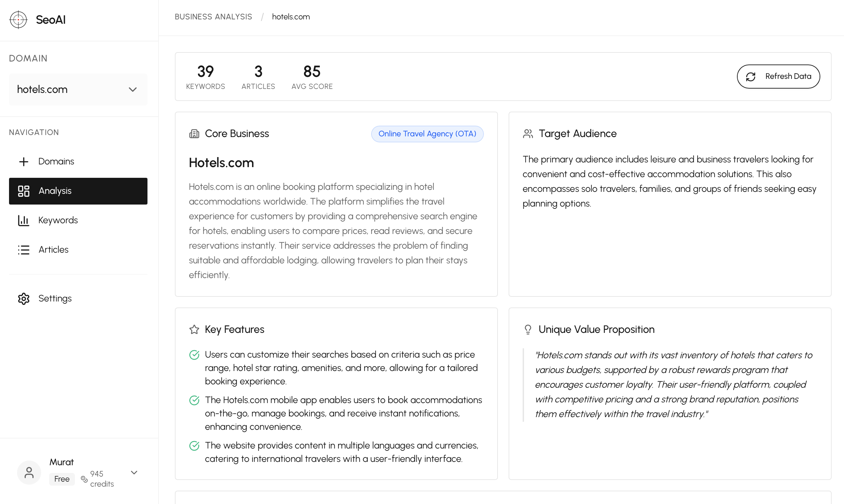
Task: Open Settings via the gear icon
Action: point(23,298)
